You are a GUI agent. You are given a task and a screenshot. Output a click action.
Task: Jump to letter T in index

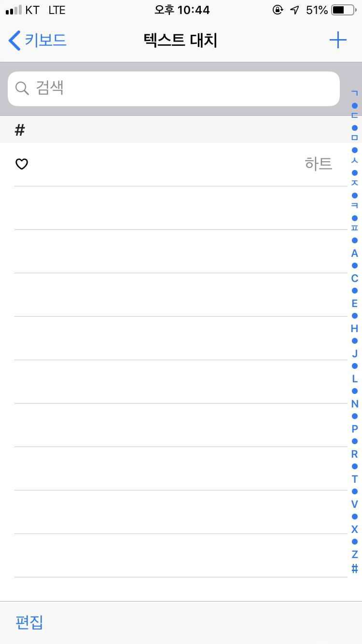355,479
